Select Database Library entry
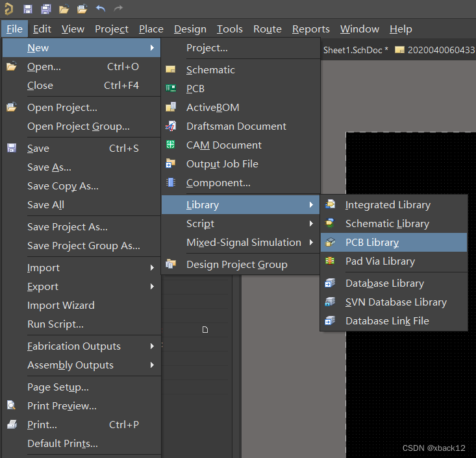Viewport: 476px width, 458px height. click(394, 283)
